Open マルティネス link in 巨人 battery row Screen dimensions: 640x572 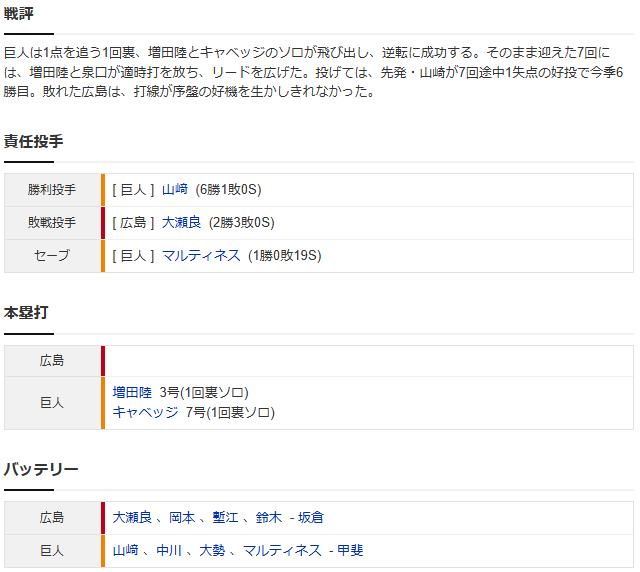pos(282,550)
